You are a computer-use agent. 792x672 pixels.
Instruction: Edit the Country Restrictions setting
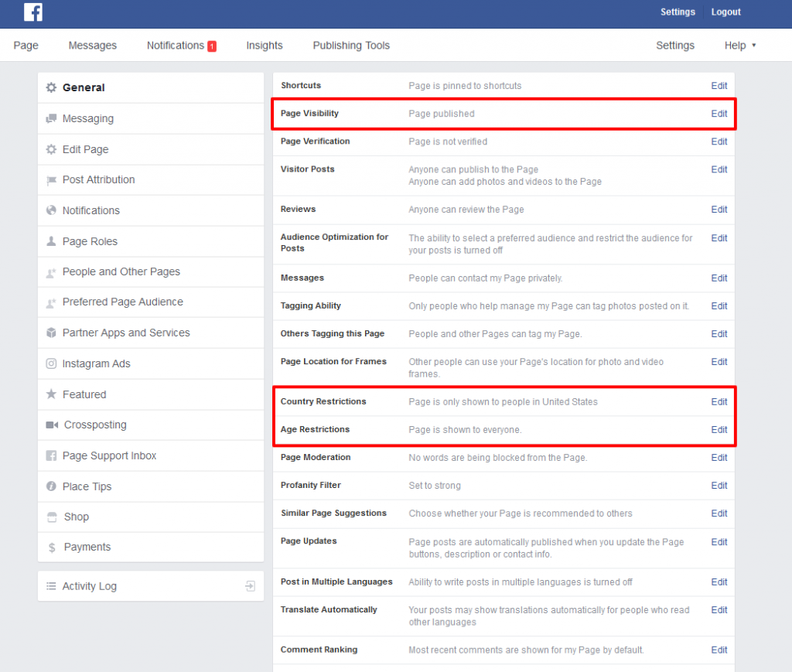[719, 401]
